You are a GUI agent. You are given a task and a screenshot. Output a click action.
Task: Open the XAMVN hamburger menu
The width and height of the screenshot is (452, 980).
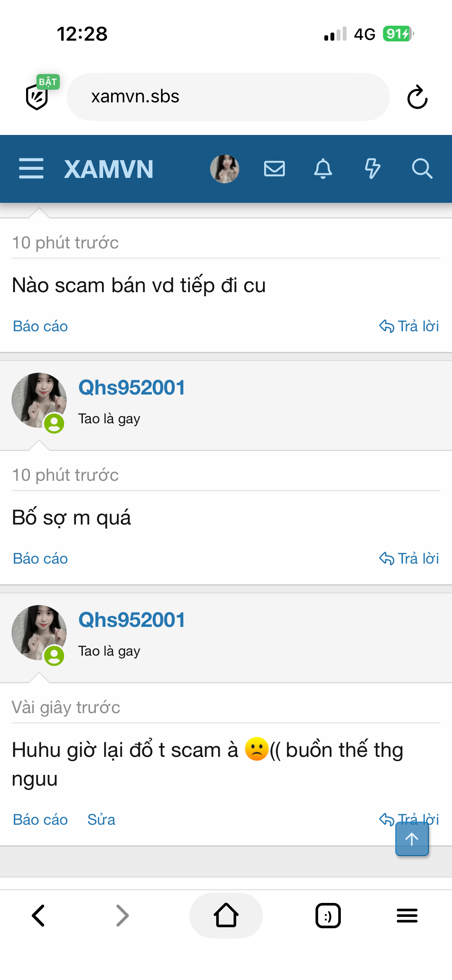[x=31, y=169]
